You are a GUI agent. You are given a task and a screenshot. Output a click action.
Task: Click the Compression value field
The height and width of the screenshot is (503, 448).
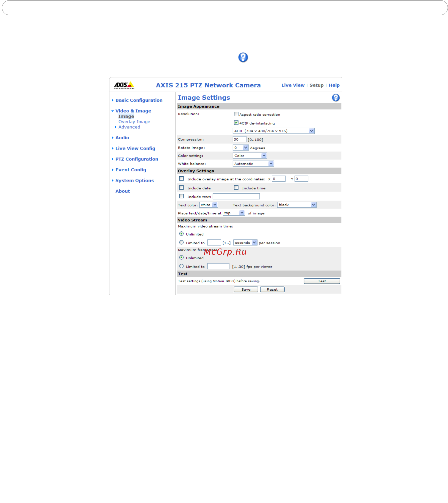click(x=239, y=139)
